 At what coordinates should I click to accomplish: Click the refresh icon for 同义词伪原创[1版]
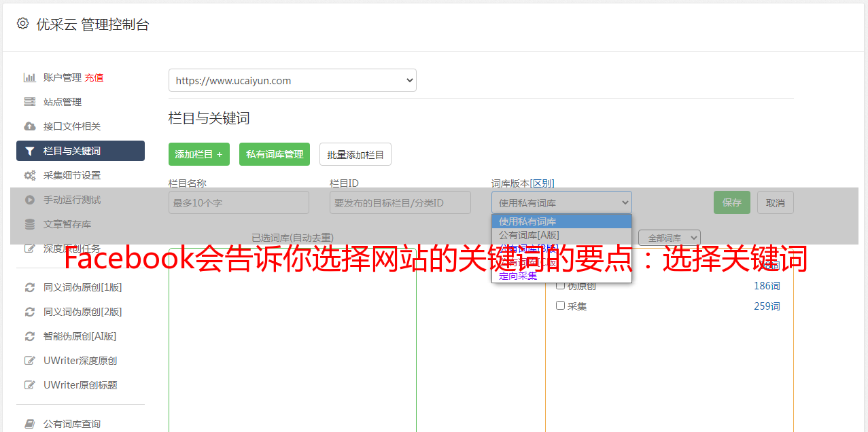(x=29, y=287)
